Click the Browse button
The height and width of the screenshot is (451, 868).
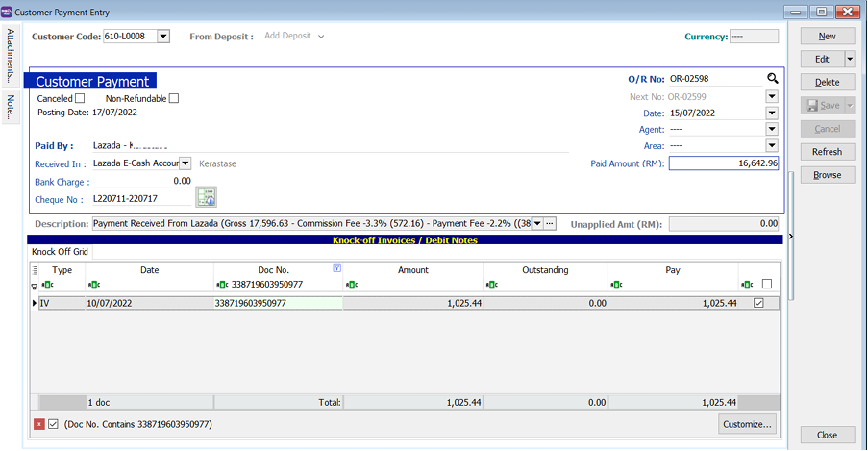pos(827,175)
